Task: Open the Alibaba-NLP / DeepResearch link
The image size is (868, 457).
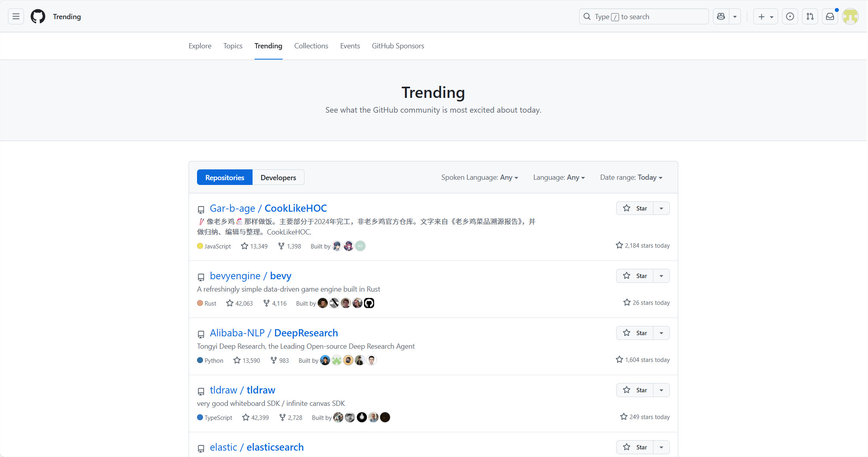Action: [274, 333]
